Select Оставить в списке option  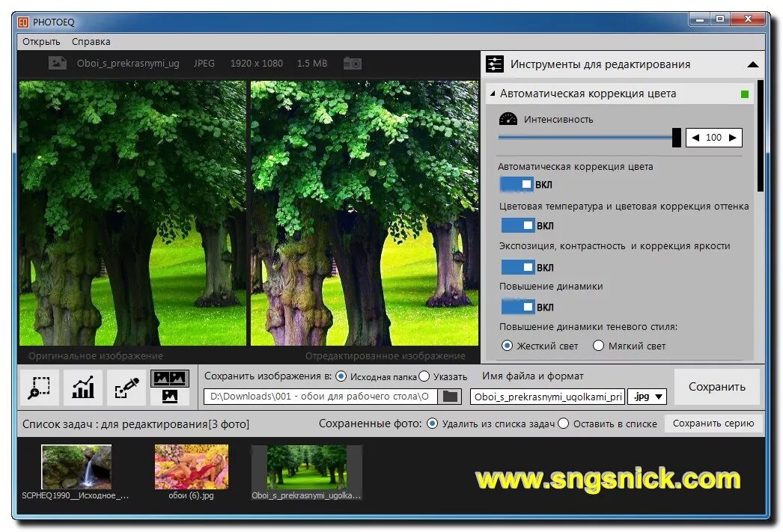[x=563, y=424]
